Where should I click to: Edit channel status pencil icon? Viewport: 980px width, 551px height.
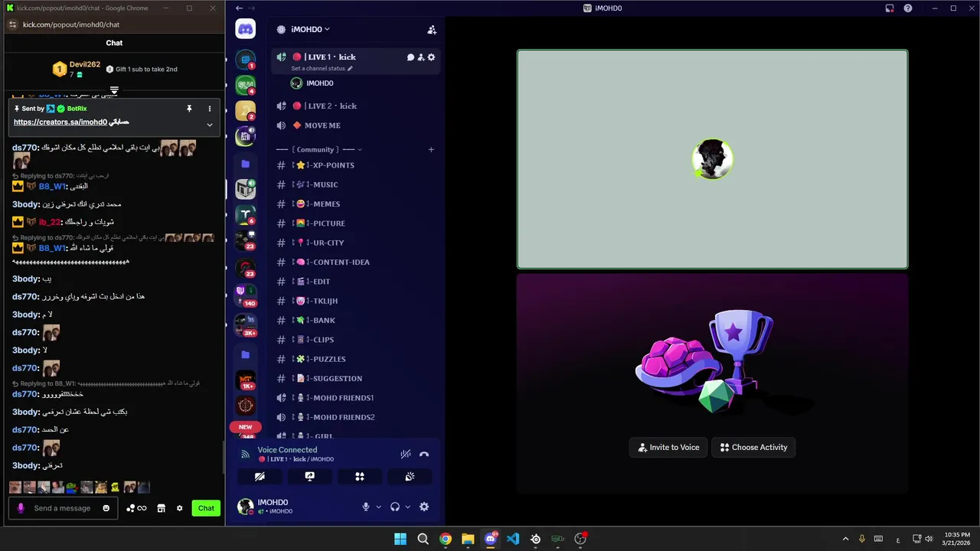click(351, 69)
